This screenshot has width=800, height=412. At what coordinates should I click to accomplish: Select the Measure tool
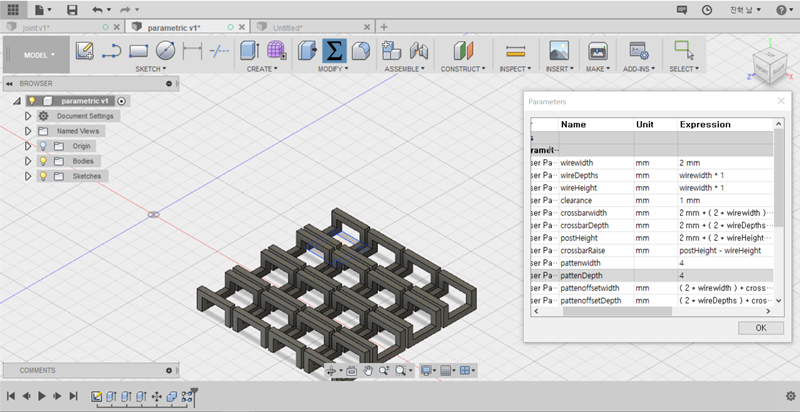[515, 50]
